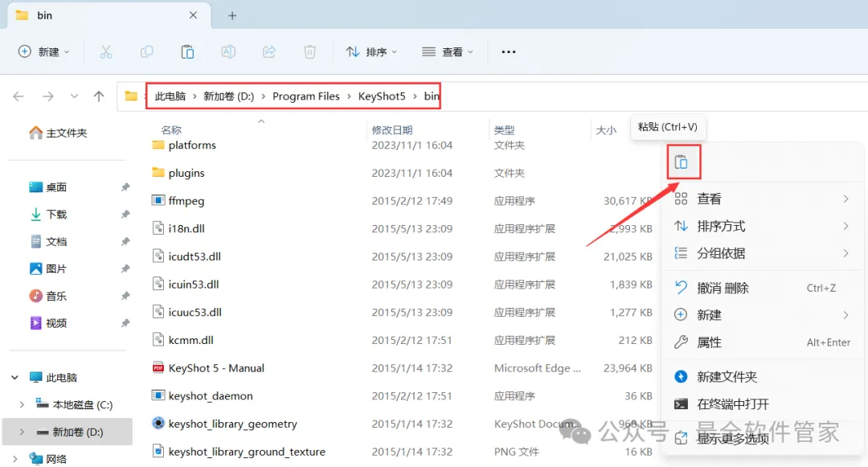The height and width of the screenshot is (467, 868).
Task: Select 属性 in context menu
Action: pos(762,342)
